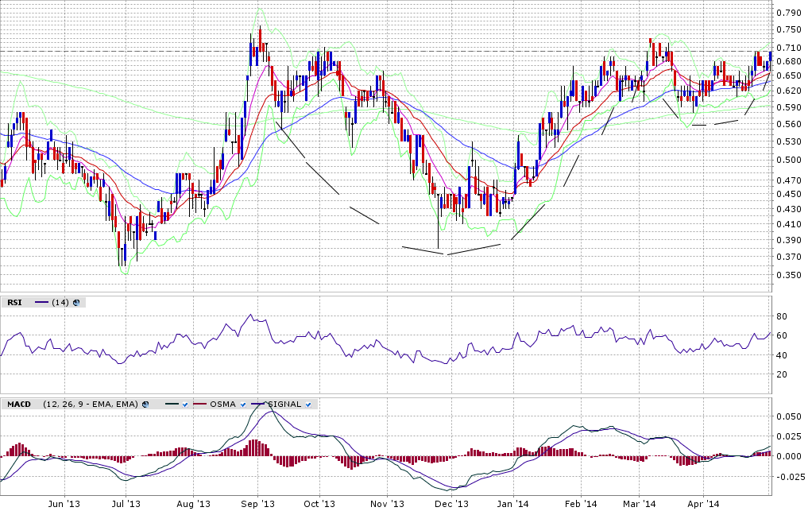The image size is (812, 515).
Task: Click the red OSMA color swatch
Action: (x=201, y=405)
